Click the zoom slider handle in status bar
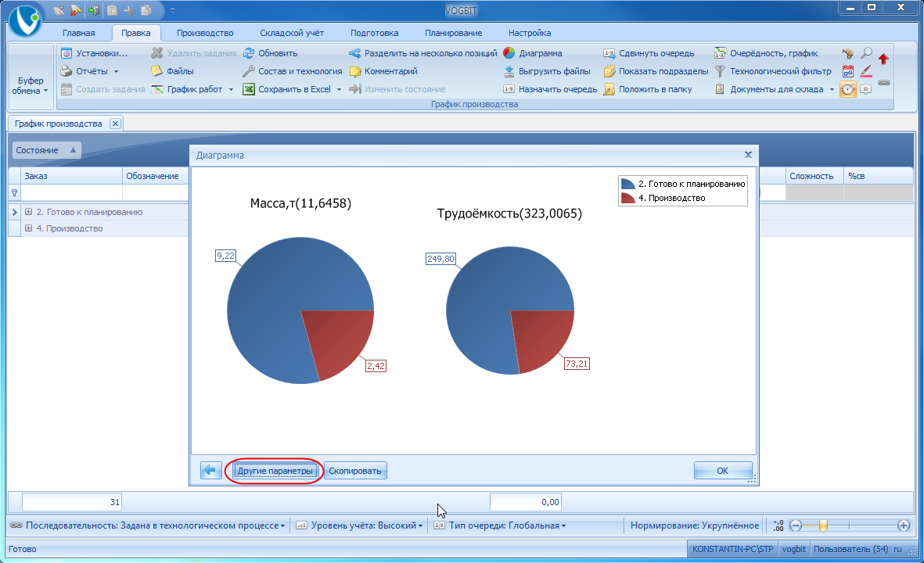This screenshot has width=924, height=563. pos(822,525)
